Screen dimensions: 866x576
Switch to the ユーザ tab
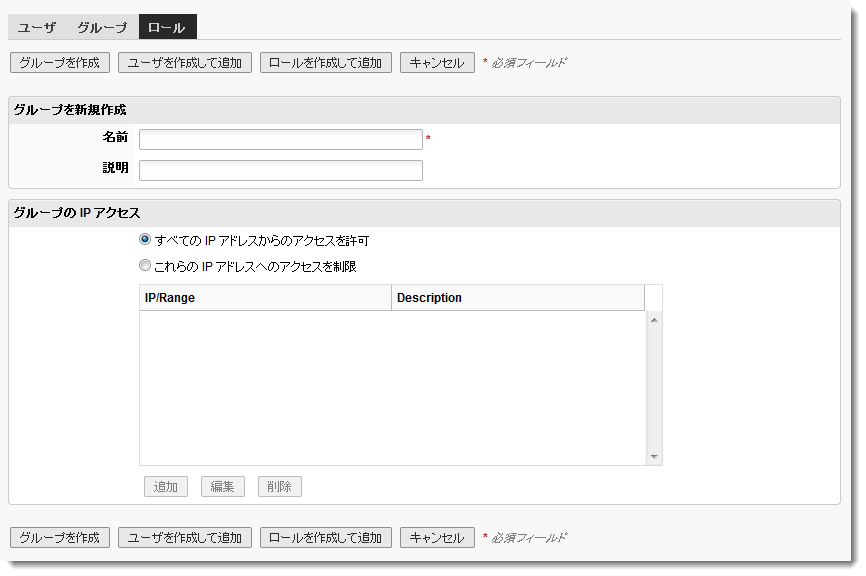tap(36, 27)
